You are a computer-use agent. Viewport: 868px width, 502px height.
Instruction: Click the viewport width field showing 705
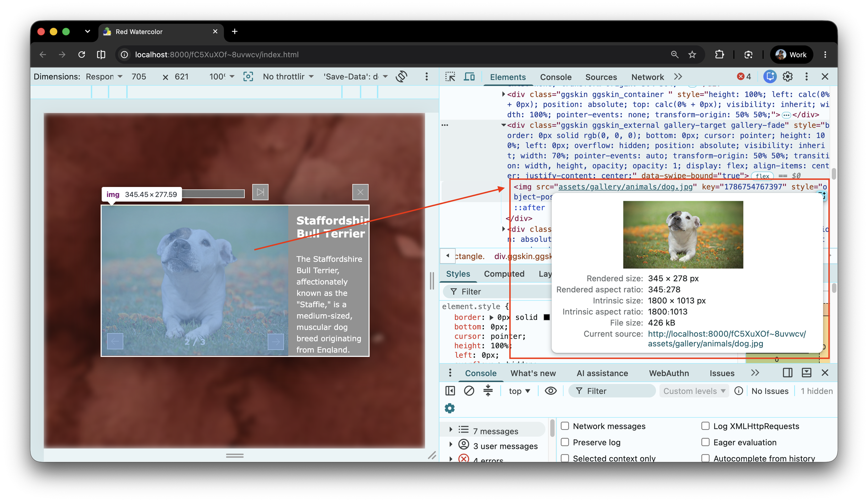click(x=139, y=76)
